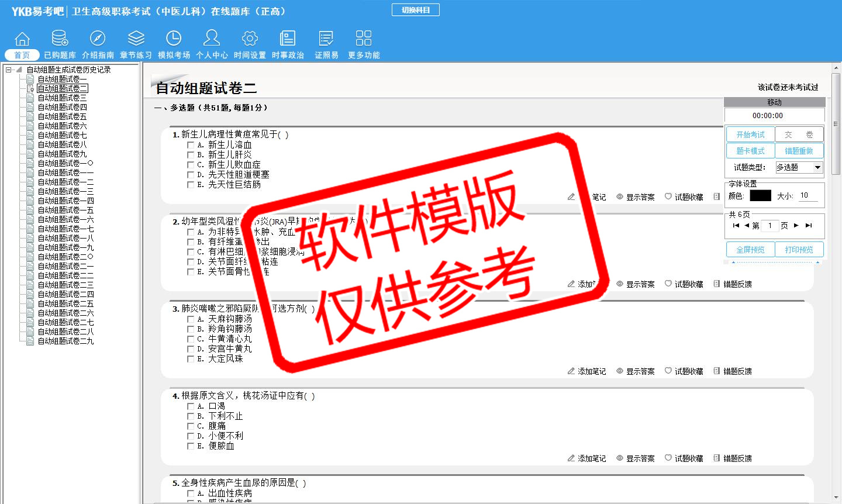Pick the black font color swatch

(x=760, y=196)
